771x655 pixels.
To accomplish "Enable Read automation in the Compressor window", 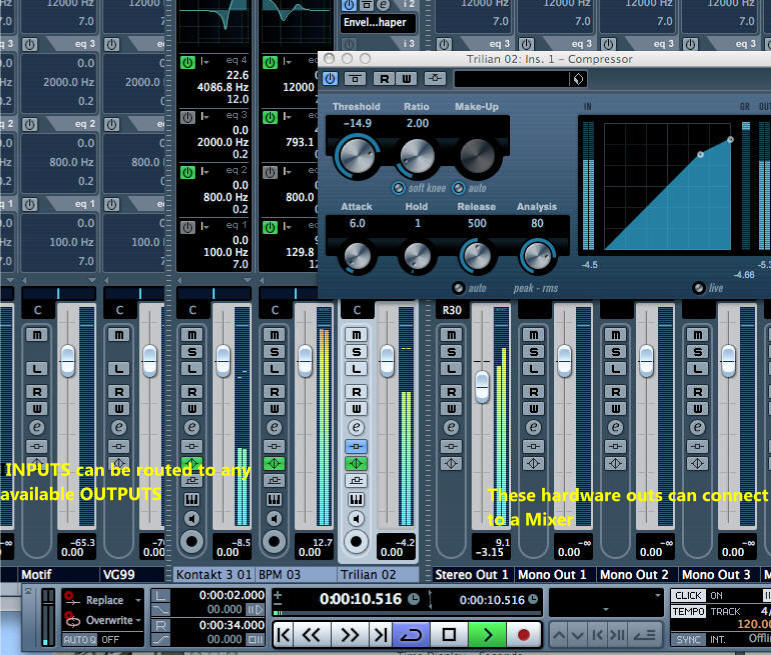I will pyautogui.click(x=384, y=79).
